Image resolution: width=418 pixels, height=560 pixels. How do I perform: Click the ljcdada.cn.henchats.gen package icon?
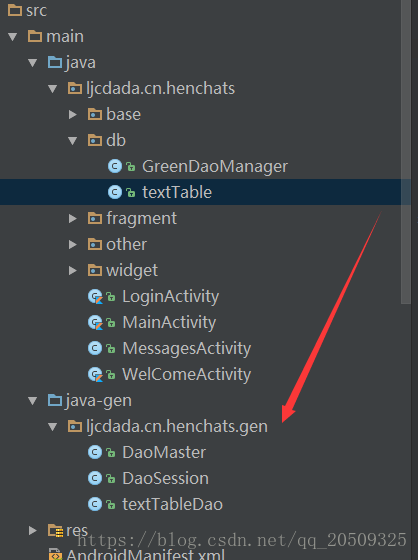coord(75,426)
